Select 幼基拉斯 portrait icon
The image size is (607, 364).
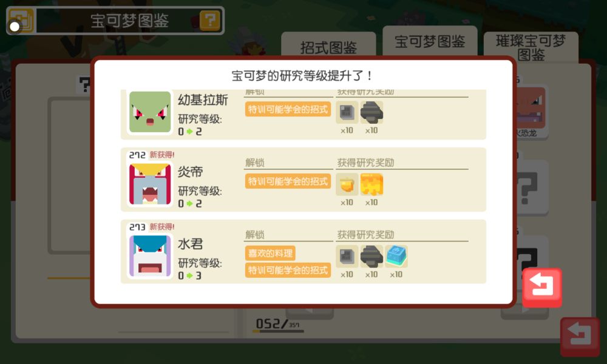tap(150, 112)
